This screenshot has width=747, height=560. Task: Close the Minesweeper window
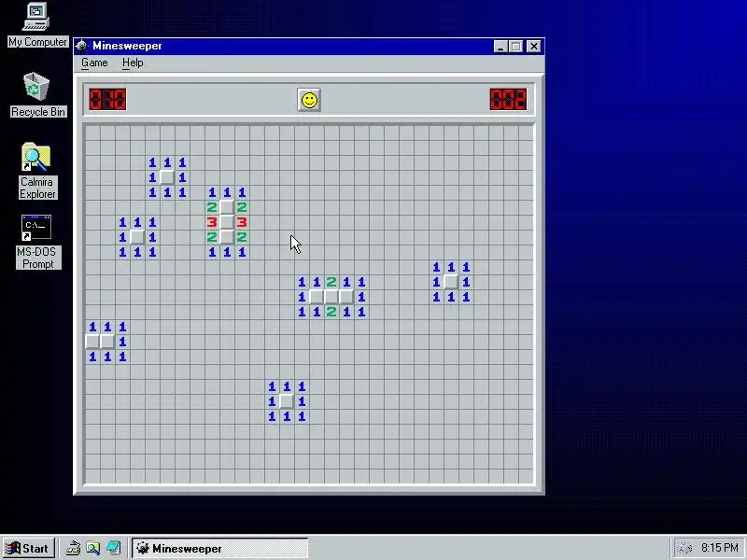(534, 46)
